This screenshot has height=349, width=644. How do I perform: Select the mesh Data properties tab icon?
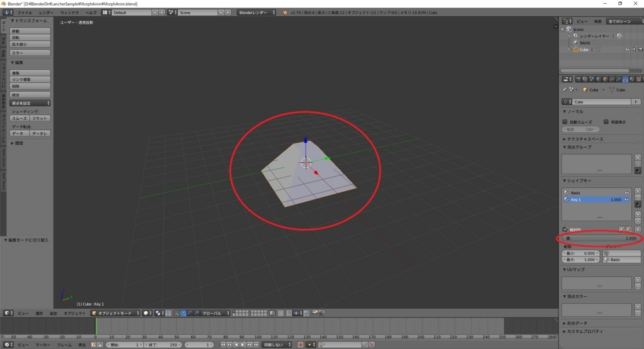point(625,79)
